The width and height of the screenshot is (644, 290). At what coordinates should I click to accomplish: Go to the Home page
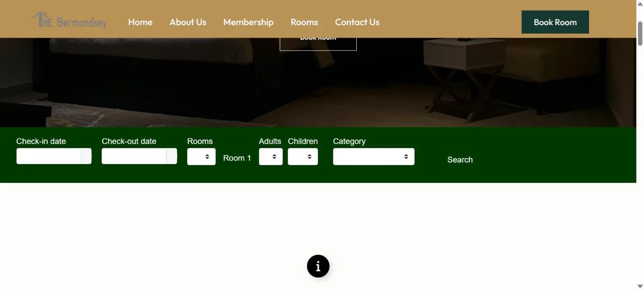click(140, 22)
